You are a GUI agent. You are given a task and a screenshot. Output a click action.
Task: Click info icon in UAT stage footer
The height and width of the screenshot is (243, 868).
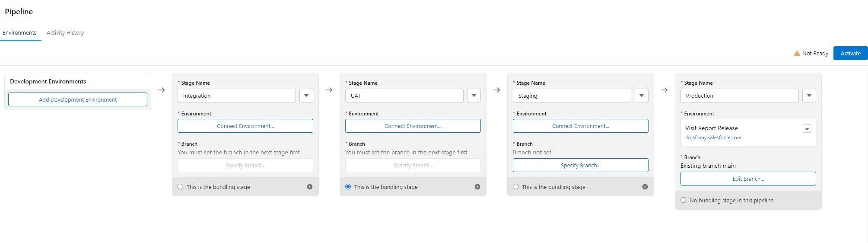[477, 187]
